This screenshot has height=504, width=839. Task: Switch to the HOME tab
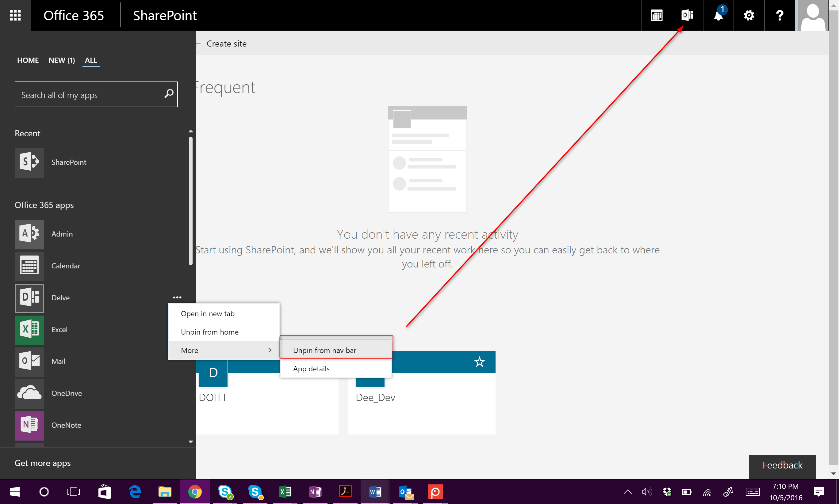click(x=28, y=60)
